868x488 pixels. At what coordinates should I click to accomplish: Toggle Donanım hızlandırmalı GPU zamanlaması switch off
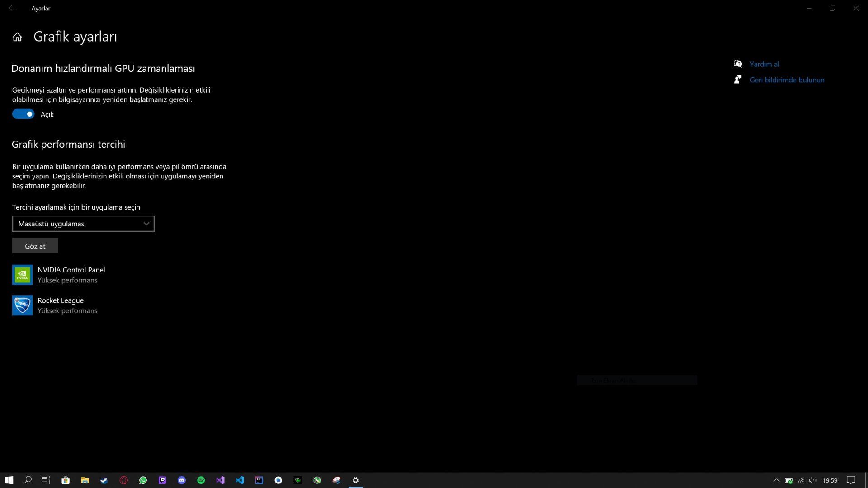(x=23, y=114)
